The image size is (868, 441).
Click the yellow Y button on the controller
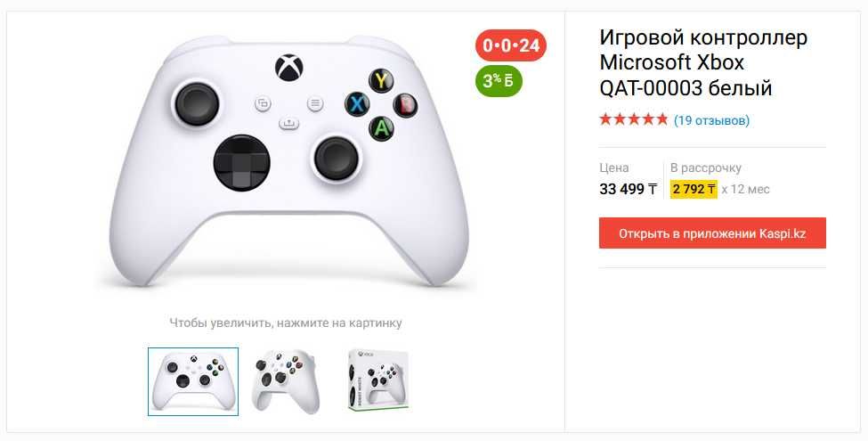point(382,81)
